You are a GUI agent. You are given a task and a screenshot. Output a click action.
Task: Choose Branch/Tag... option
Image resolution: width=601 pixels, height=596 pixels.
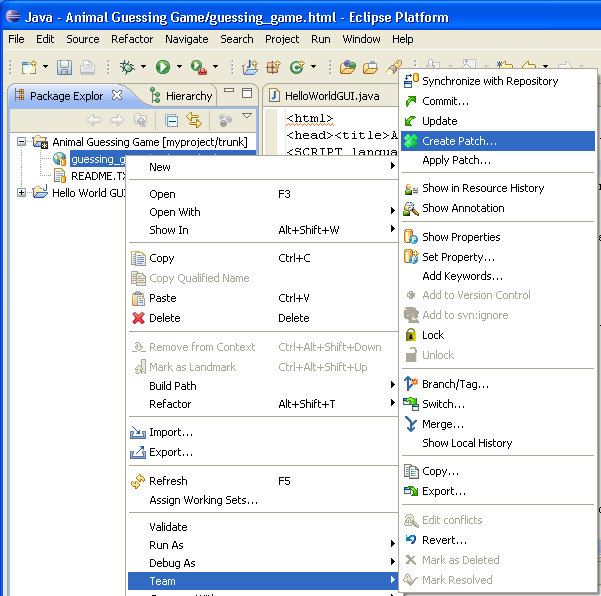coord(498,384)
